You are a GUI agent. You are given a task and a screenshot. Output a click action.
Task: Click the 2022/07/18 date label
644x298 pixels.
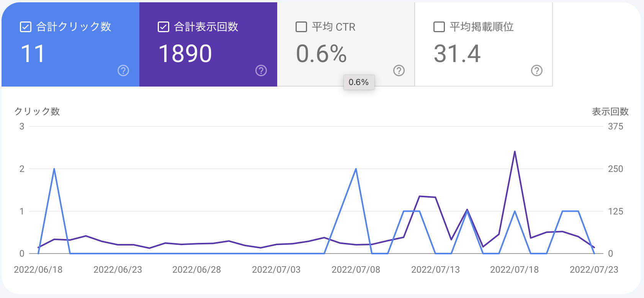click(515, 270)
